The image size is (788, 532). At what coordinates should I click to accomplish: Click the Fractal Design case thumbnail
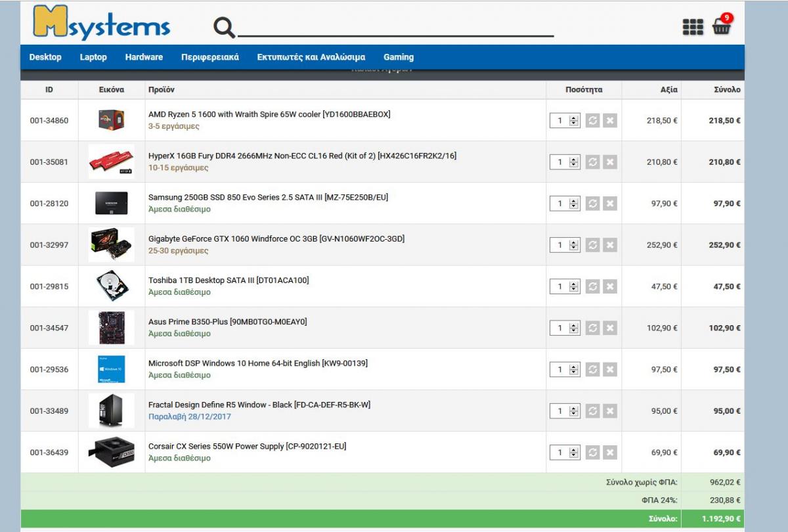[x=112, y=411]
